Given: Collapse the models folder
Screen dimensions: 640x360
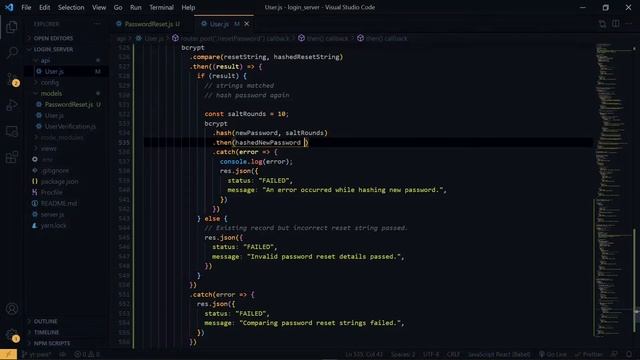Looking at the screenshot, I should [x=51, y=93].
